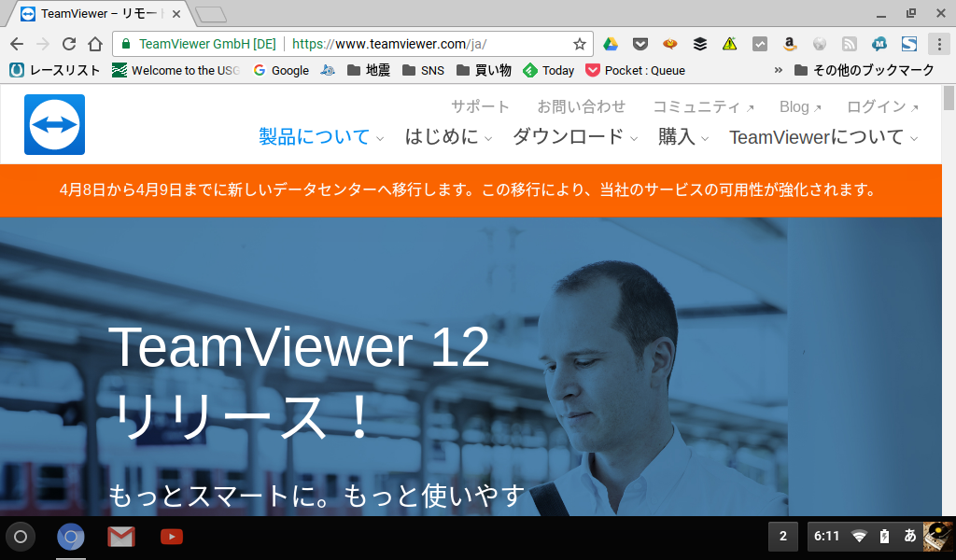Open the 買い物 bookmark folder
Screen dimensions: 956x560
[485, 70]
